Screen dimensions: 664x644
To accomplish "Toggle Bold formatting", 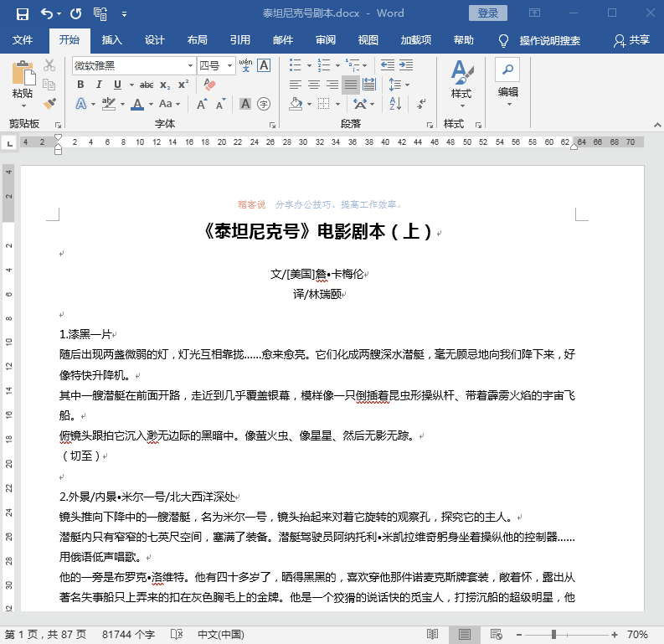I will point(80,85).
